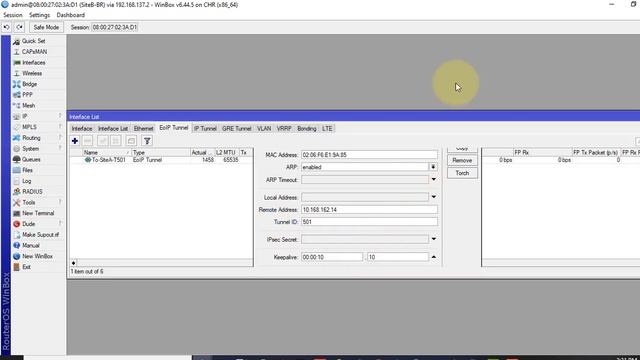Open the Dashboard menu

pyautogui.click(x=71, y=15)
